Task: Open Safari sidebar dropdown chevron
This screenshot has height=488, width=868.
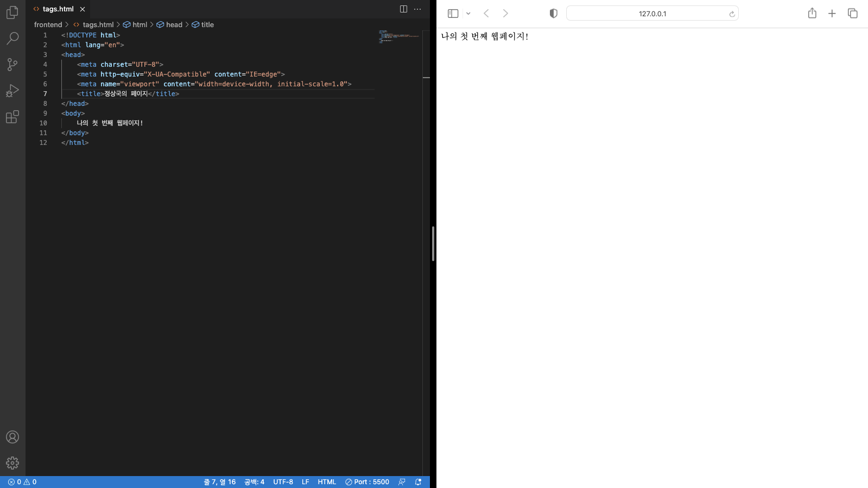Action: click(468, 14)
